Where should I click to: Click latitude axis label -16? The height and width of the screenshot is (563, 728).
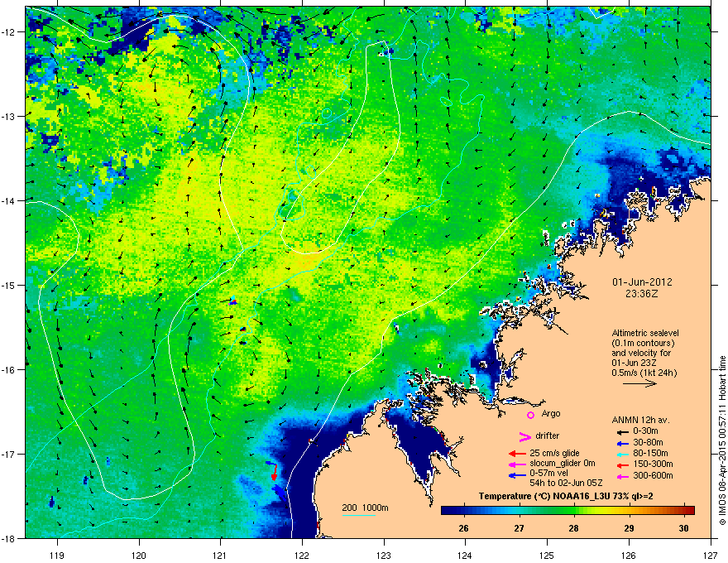coord(9,370)
